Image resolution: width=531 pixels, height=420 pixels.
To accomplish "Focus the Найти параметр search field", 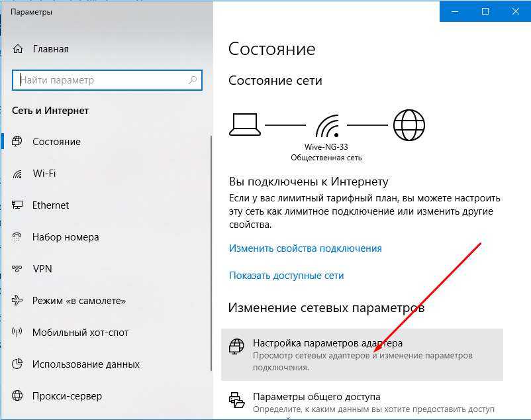I will click(x=107, y=80).
